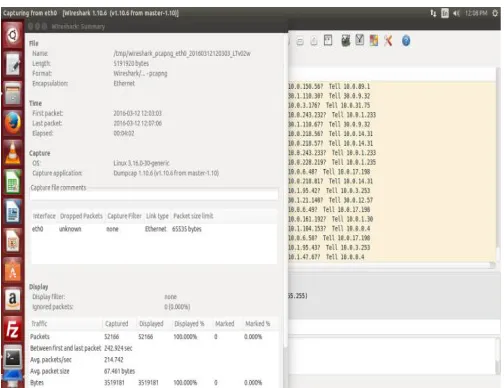Click the Dumpcap capture application value
Image resolution: width=504 pixels, height=388 pixels.
pos(166,173)
